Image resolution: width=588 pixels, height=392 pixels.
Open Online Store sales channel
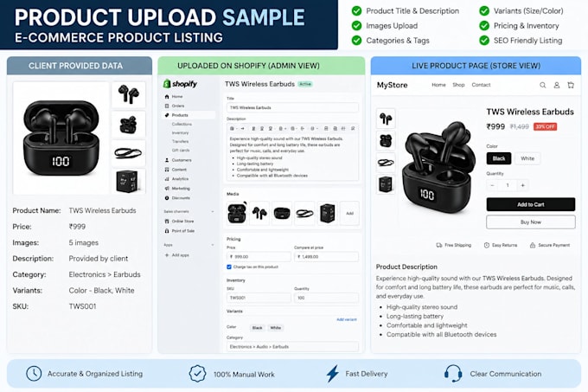179,222
